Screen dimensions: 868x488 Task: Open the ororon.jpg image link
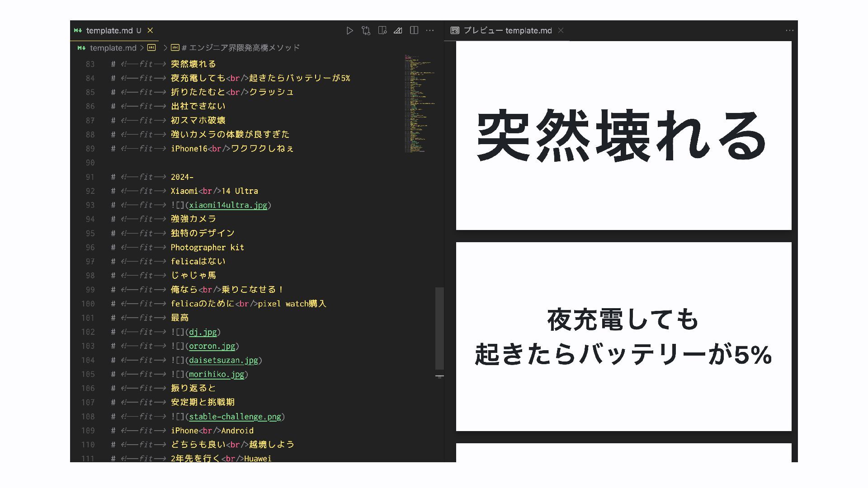[212, 346]
